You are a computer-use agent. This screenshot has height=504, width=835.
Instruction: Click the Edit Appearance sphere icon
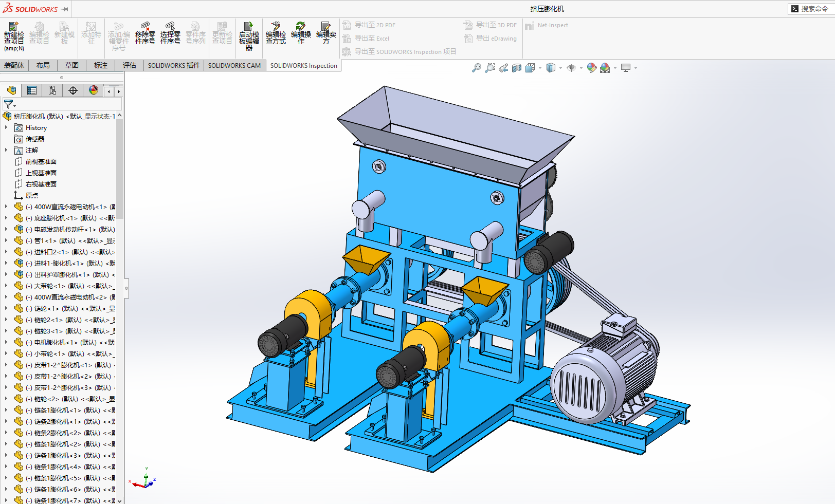592,68
